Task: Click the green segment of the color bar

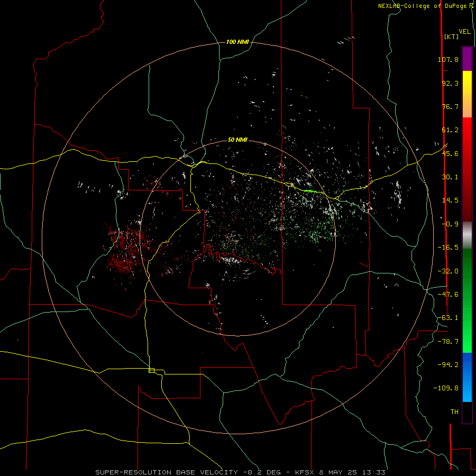Action: coord(467,300)
